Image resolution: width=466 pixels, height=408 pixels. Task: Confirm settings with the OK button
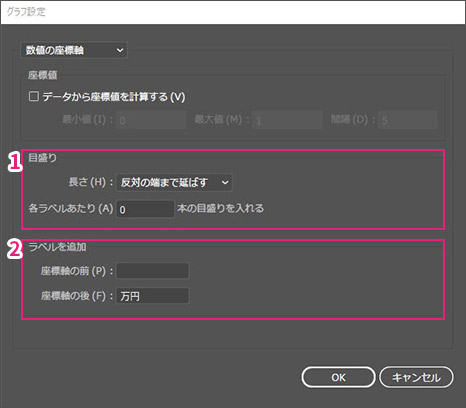[338, 377]
